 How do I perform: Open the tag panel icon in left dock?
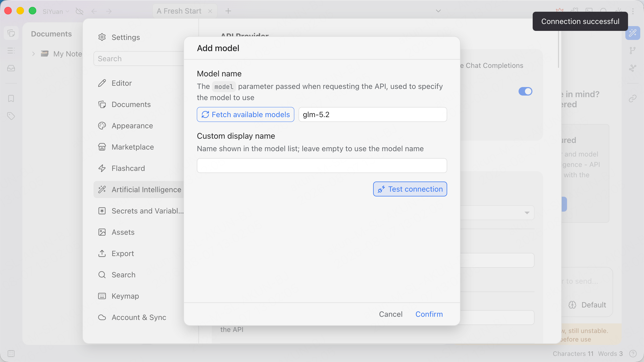coord(11,116)
